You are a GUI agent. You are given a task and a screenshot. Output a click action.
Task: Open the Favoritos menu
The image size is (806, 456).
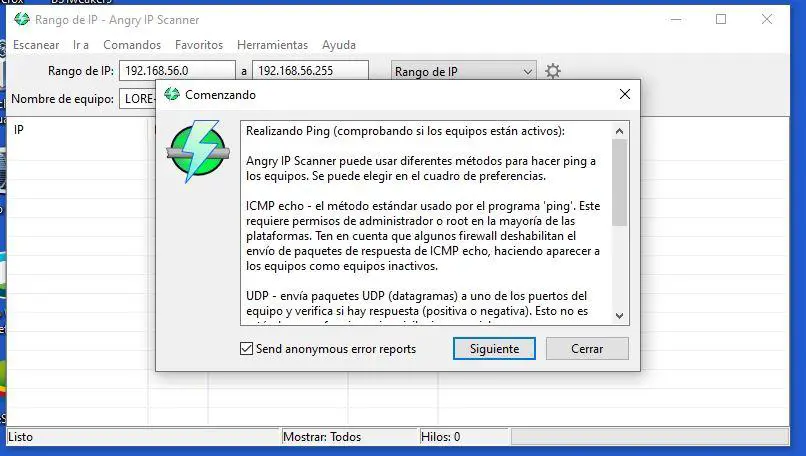199,45
